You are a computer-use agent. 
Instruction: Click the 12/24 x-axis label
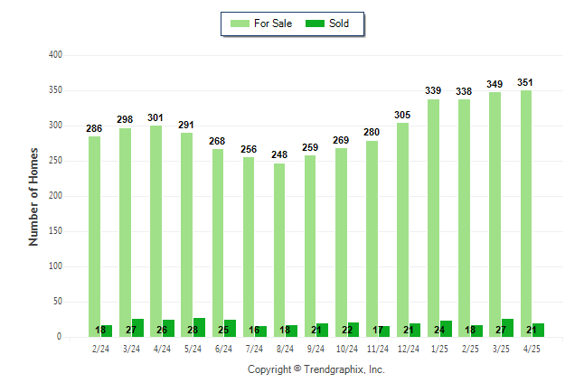409,349
